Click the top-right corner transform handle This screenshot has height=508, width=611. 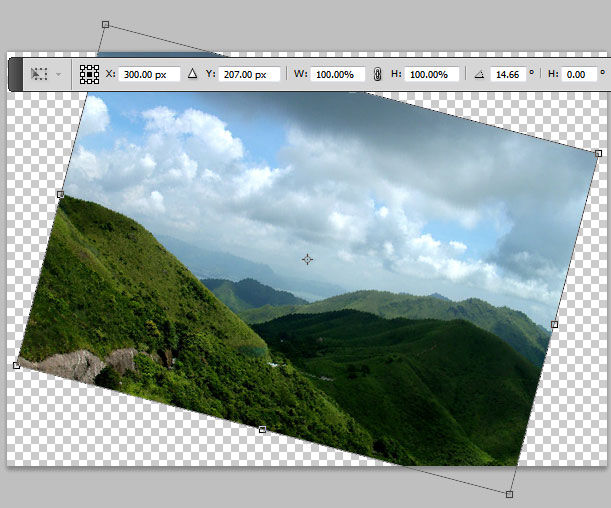pos(599,153)
